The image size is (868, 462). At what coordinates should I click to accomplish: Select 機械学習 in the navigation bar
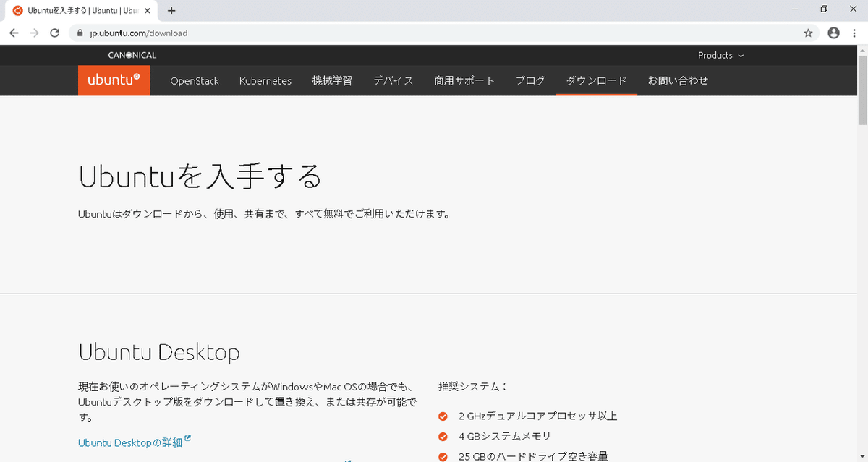332,80
